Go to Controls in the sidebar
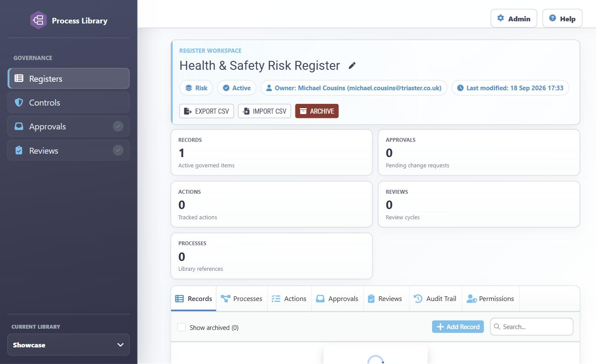This screenshot has height=364, width=596. 69,103
